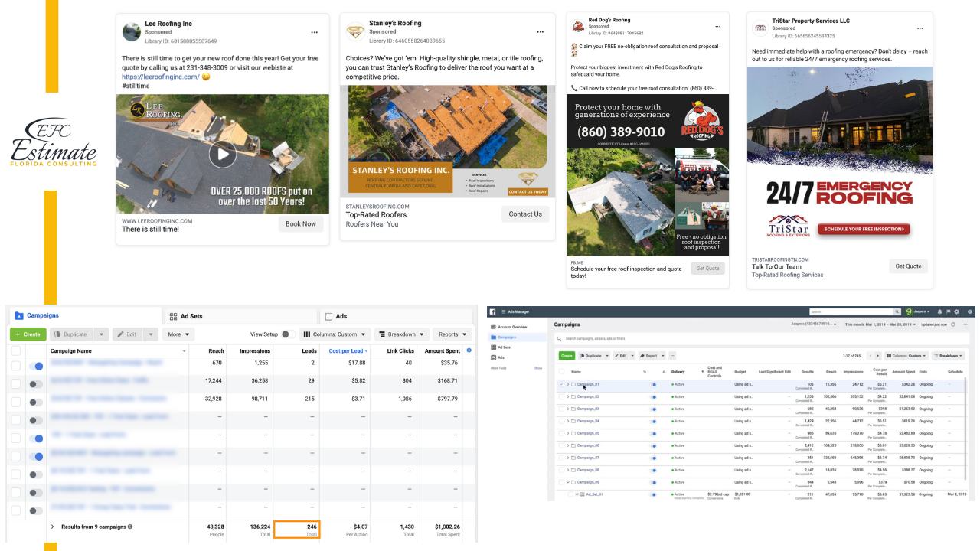The height and width of the screenshot is (551, 980).
Task: Toggle off the campaign with 670 reach
Action: [36, 367]
